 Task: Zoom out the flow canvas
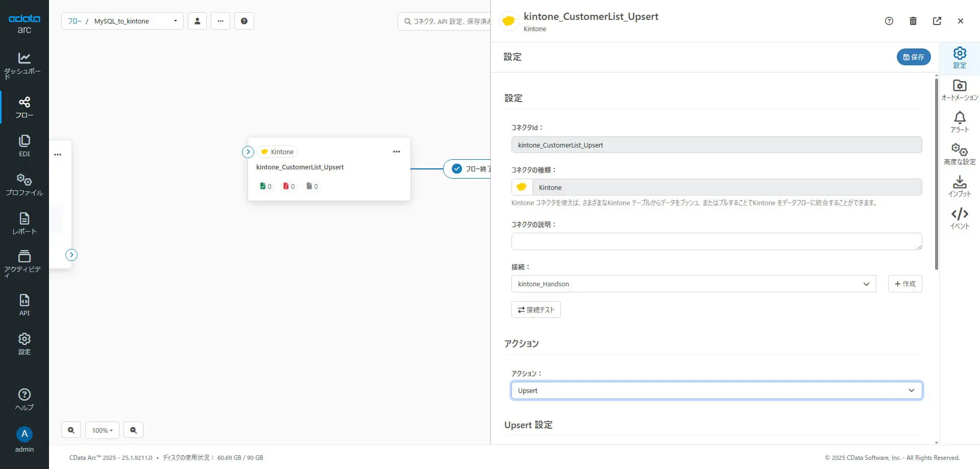pos(133,430)
